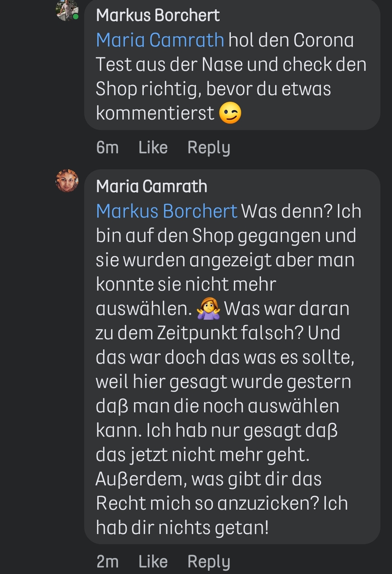Tap the winking face emoji
Viewport: 392px width, 574px height.
[x=230, y=113]
